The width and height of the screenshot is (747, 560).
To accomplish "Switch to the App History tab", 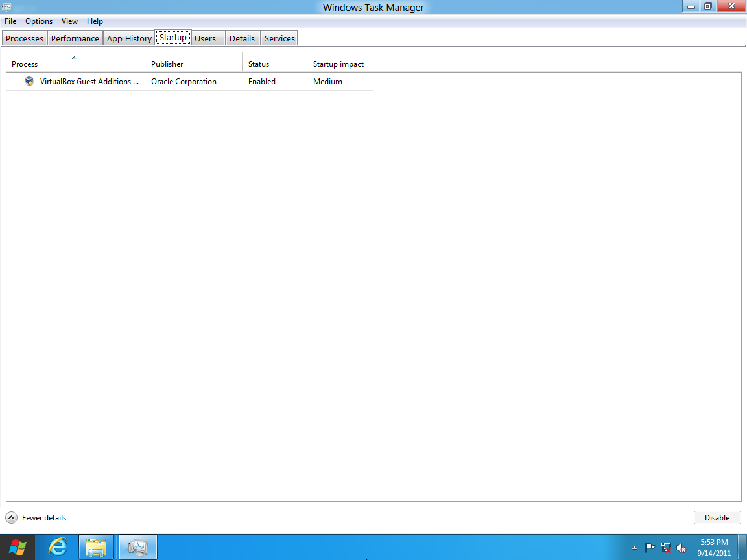I will [x=129, y=39].
